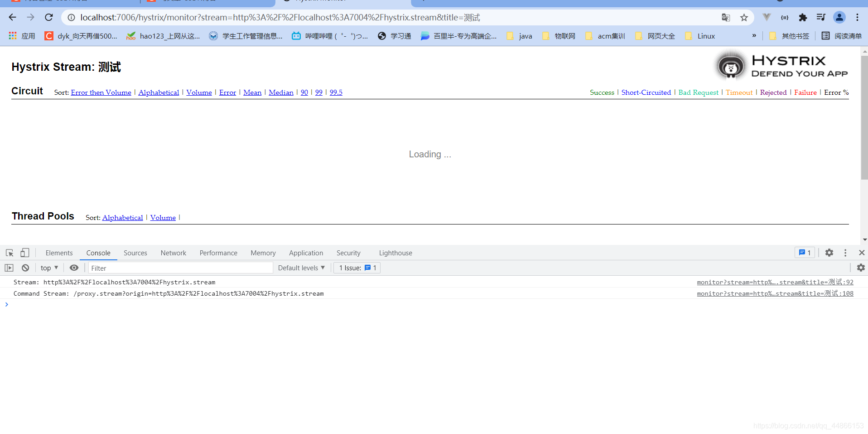868x434 pixels.
Task: View site information icon in address bar
Action: click(71, 18)
